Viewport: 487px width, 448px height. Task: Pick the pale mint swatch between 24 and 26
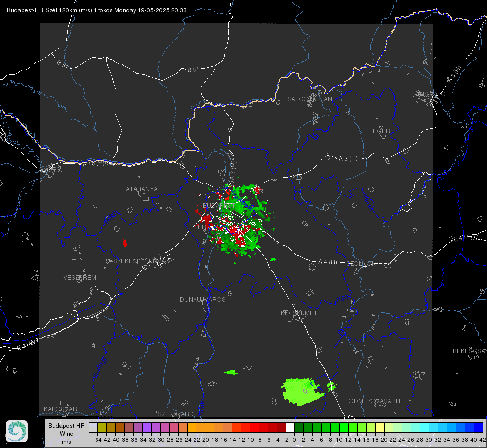pyautogui.click(x=406, y=427)
